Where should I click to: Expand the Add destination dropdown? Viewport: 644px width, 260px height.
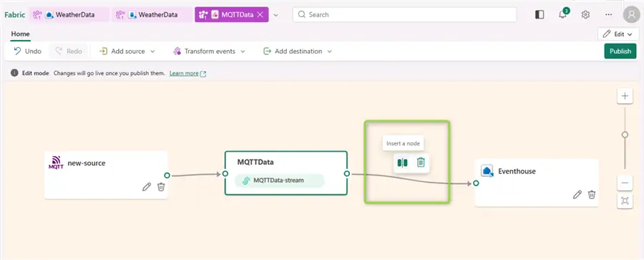[329, 52]
